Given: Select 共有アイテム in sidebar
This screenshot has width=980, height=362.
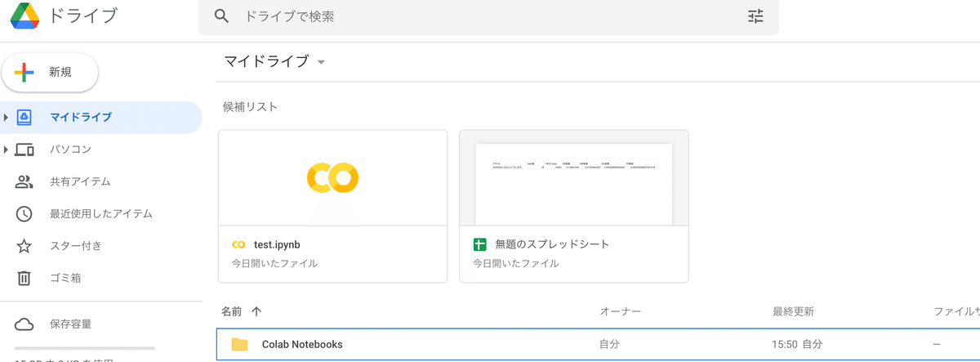Looking at the screenshot, I should (79, 181).
